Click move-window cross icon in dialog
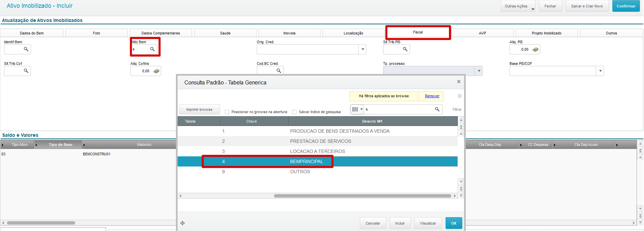644x231 pixels. coord(182,223)
